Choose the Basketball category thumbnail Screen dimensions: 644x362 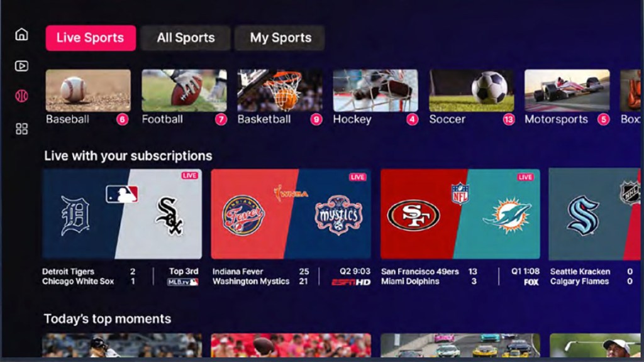(x=280, y=90)
